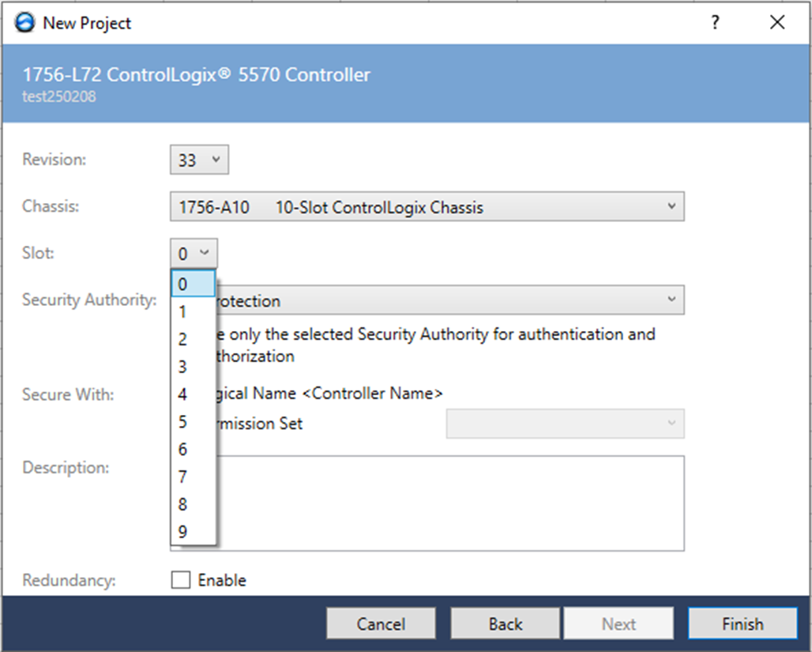Select slot 5 in the list

pyautogui.click(x=194, y=421)
